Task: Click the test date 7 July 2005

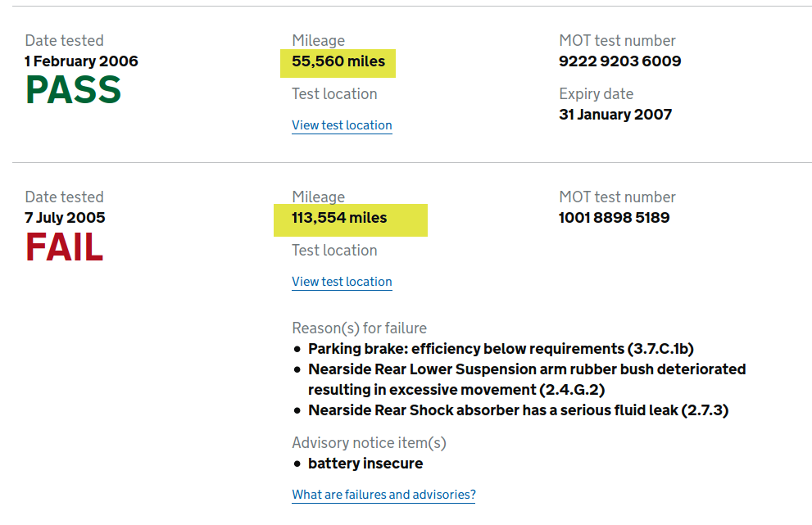Action: pyautogui.click(x=65, y=218)
